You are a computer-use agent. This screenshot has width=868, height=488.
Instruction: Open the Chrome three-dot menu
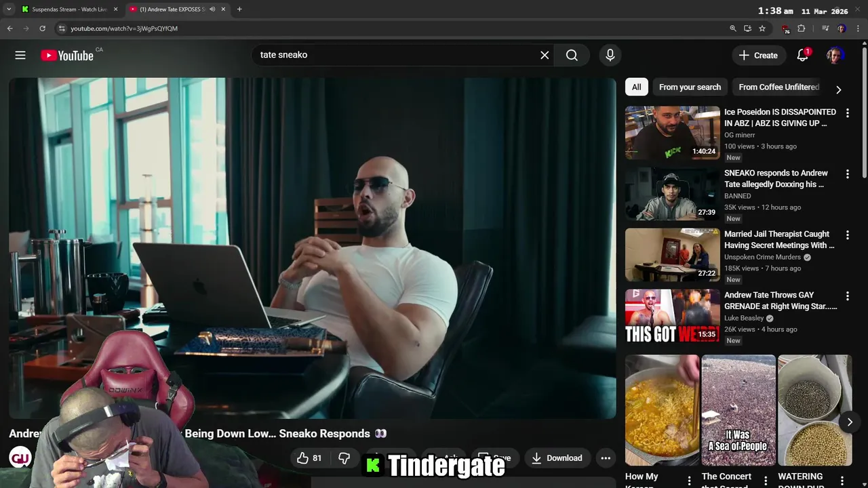[859, 28]
